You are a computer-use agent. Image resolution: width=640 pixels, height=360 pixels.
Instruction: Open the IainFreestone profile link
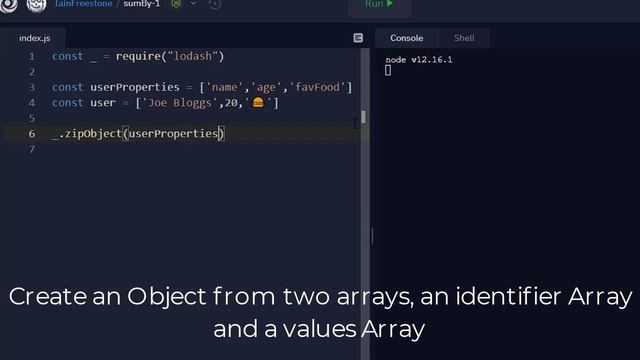pyautogui.click(x=83, y=4)
